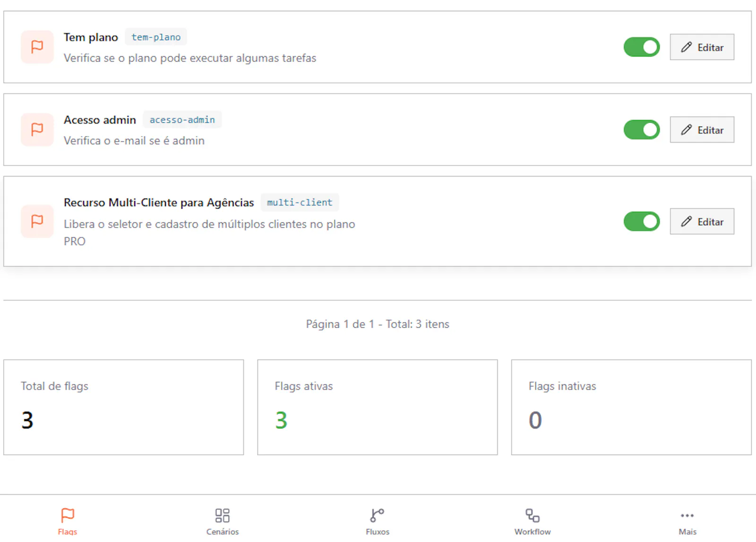Switch to the Workflow tab
This screenshot has width=756, height=542.
coord(533,521)
